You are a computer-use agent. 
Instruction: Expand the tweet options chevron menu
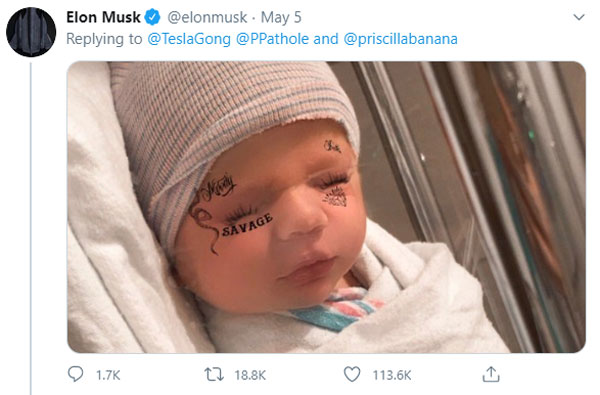(x=579, y=17)
